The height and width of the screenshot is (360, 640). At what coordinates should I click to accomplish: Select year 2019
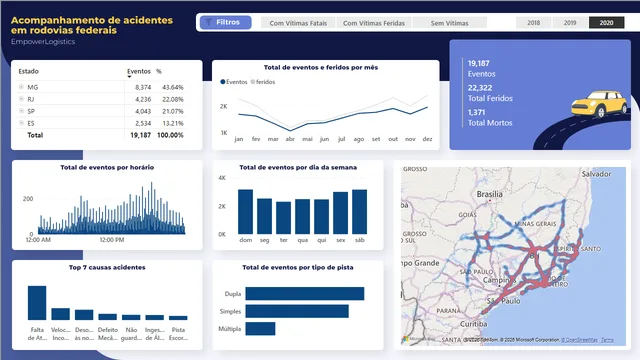click(570, 23)
